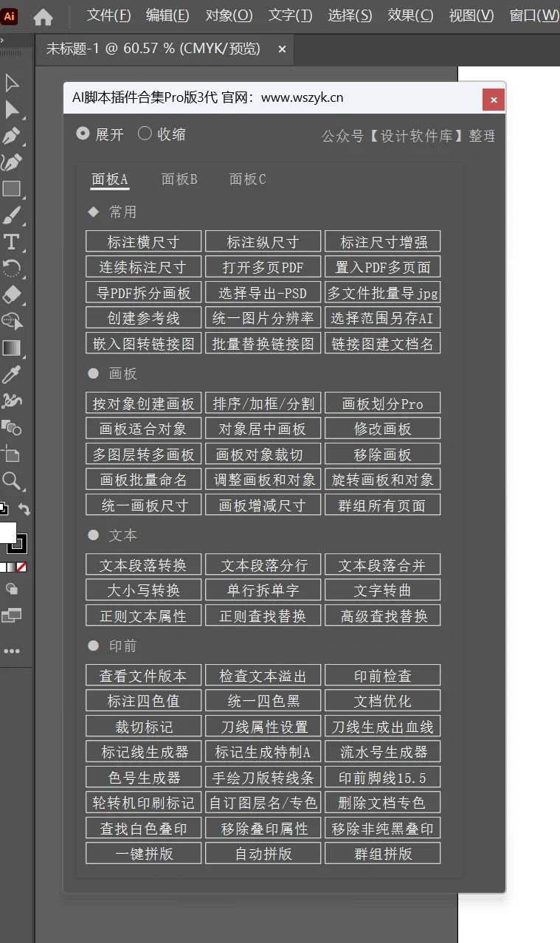
Task: Click 按对象创建画板 button
Action: pyautogui.click(x=144, y=403)
